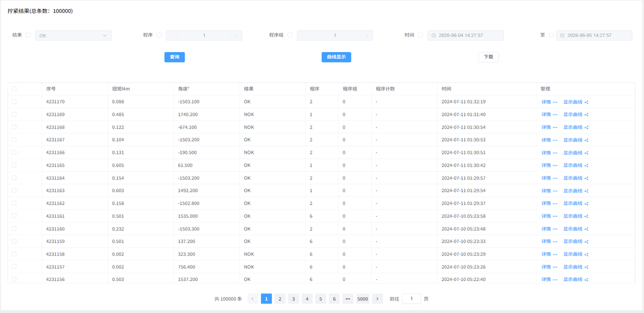644x313 pixels.
Task: Click the clock icon in the start time field
Action: point(434,35)
